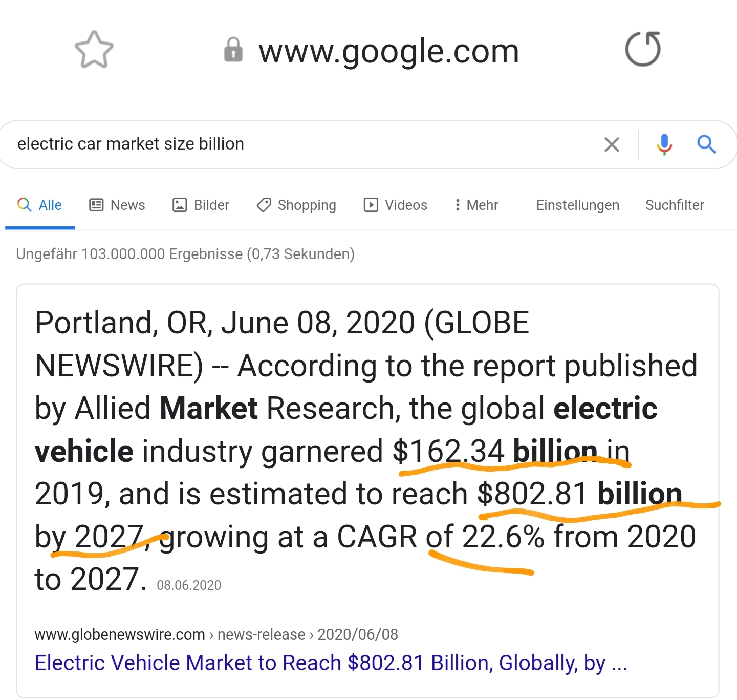This screenshot has width=737, height=700.
Task: Tap the padlock security icon
Action: [x=233, y=50]
